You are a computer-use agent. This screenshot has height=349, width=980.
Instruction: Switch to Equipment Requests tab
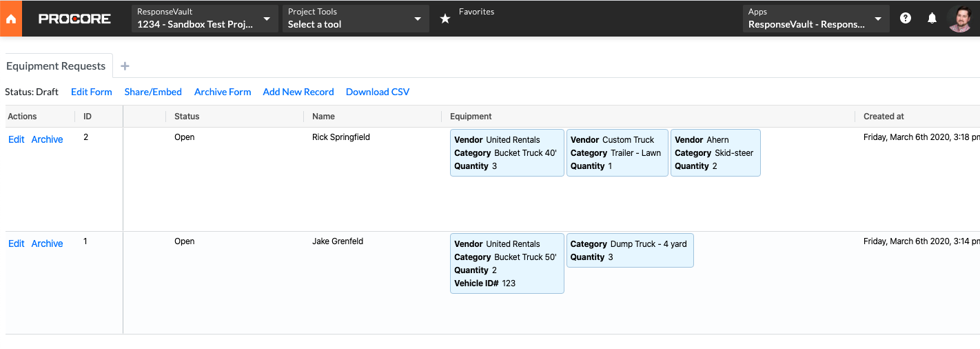(x=56, y=66)
